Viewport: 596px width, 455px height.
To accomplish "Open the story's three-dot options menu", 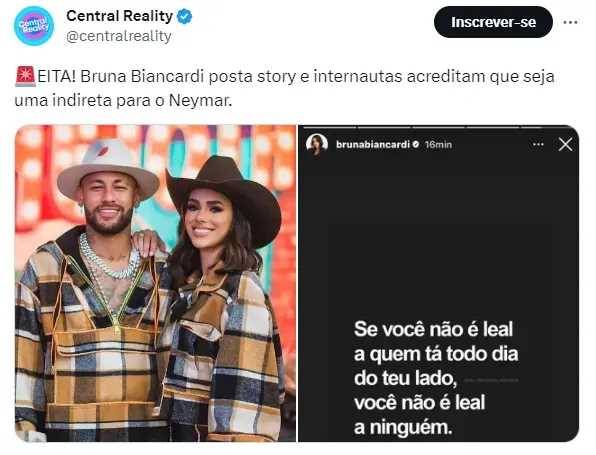I will point(538,144).
